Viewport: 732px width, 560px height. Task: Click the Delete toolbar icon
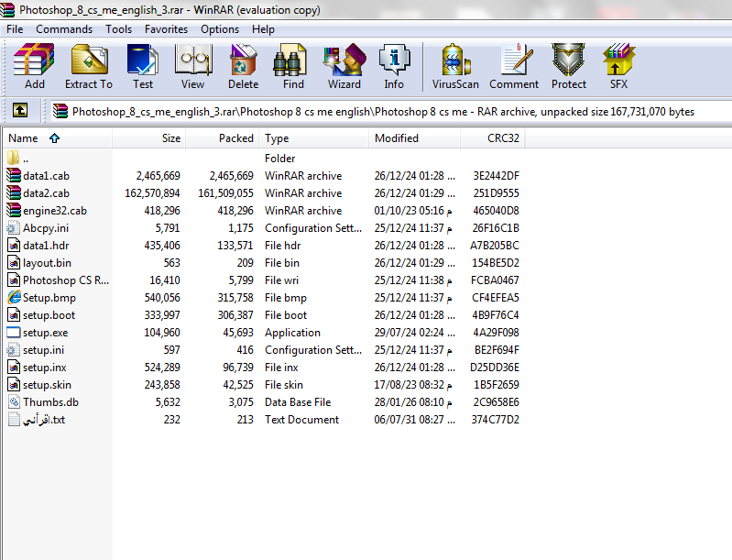click(243, 66)
